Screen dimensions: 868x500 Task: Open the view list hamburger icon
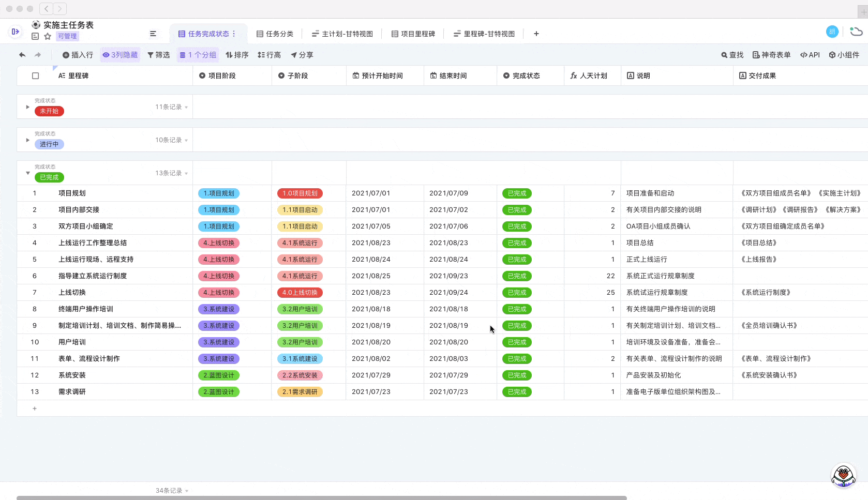pos(153,34)
